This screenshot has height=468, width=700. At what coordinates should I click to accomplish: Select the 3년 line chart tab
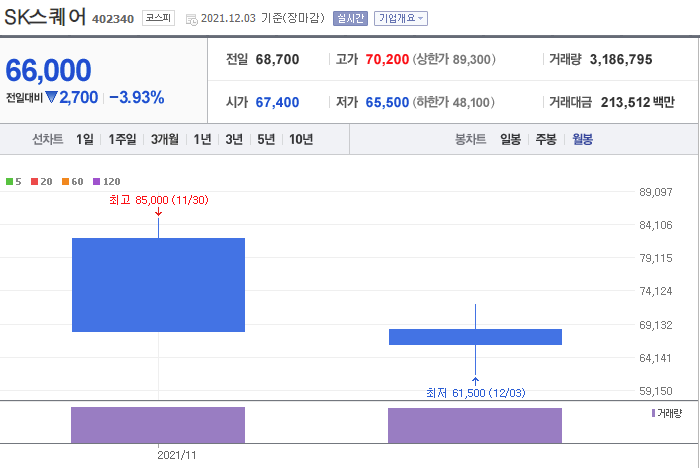(234, 139)
